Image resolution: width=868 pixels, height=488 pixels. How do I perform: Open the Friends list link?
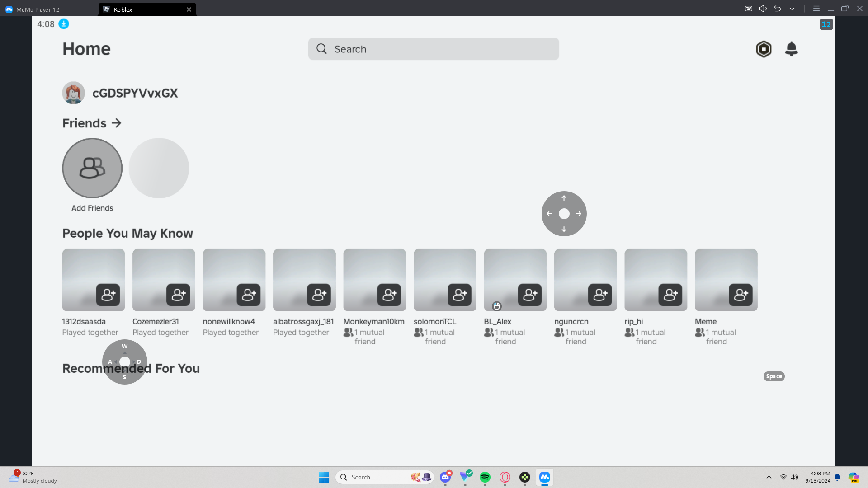click(x=92, y=123)
